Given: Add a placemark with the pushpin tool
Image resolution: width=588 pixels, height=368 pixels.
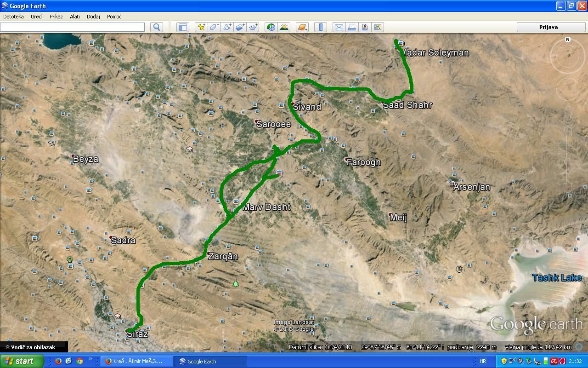Looking at the screenshot, I should [x=201, y=27].
